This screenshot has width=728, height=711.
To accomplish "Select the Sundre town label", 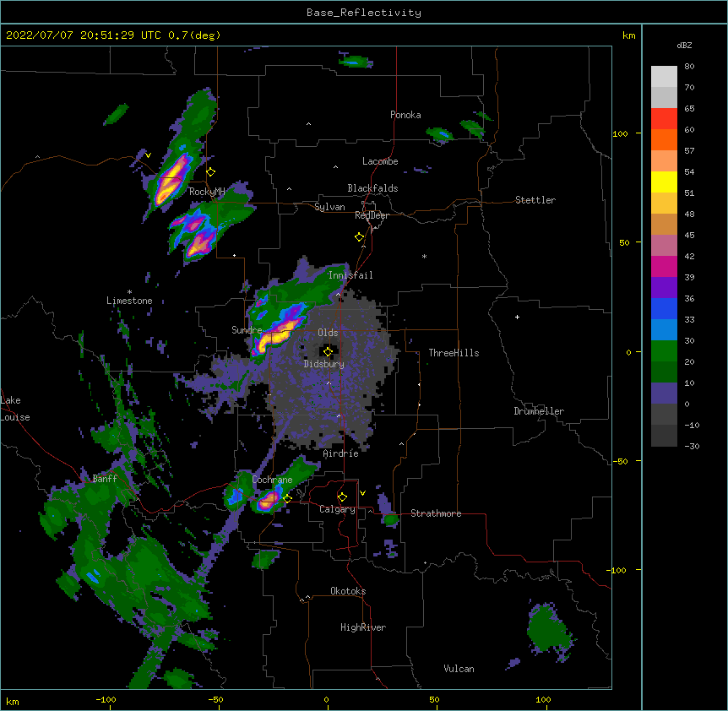I will (x=247, y=330).
